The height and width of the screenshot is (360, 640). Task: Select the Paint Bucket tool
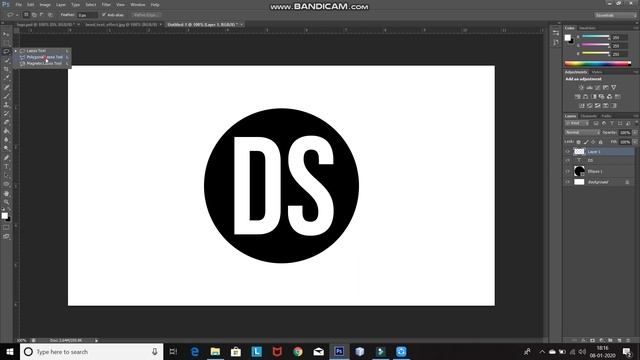(x=6, y=131)
